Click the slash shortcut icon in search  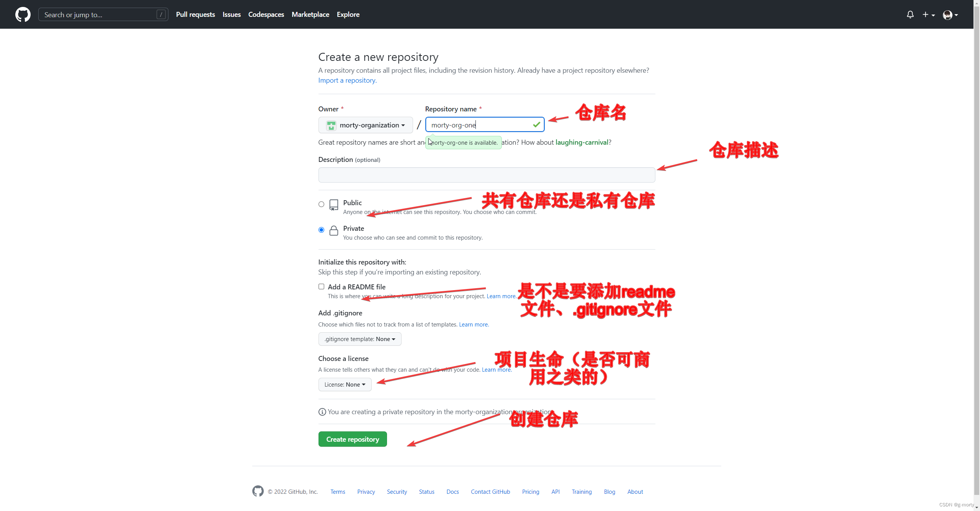coord(161,15)
